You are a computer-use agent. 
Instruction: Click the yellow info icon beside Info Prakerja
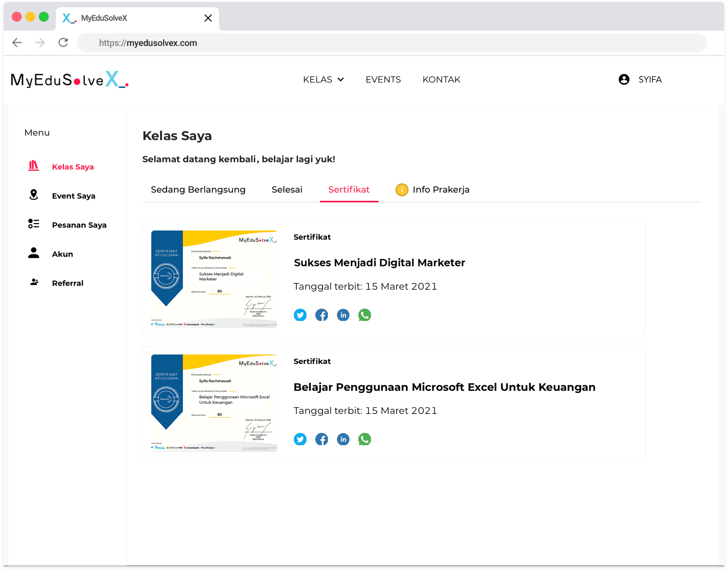pos(402,190)
